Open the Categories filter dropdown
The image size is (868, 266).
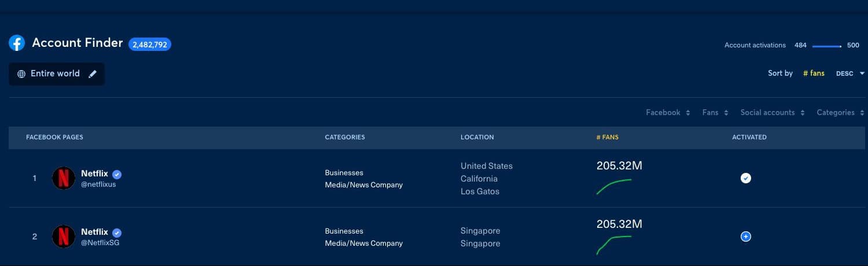(x=841, y=113)
